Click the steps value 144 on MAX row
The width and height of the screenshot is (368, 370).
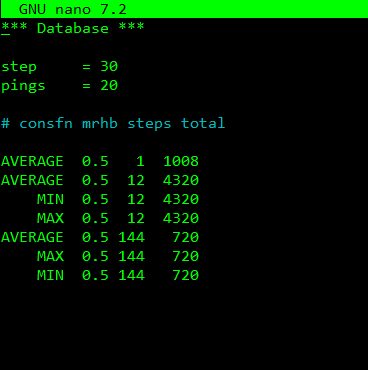click(x=132, y=256)
